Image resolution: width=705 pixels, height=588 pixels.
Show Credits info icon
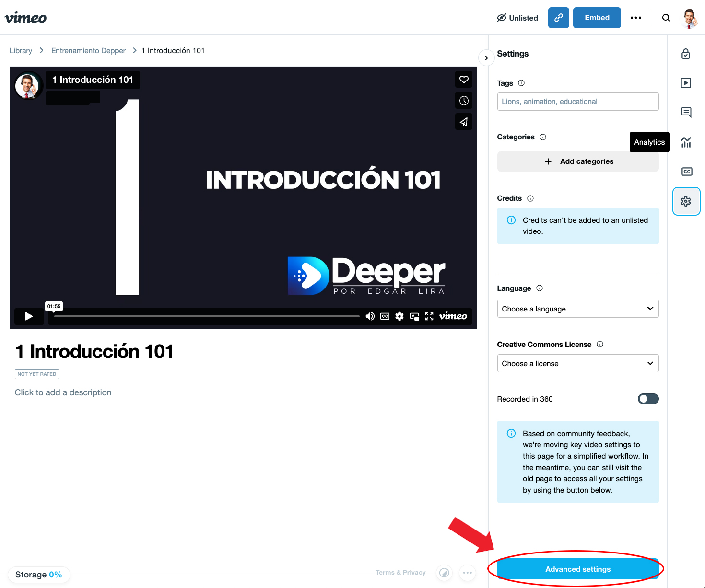point(530,198)
